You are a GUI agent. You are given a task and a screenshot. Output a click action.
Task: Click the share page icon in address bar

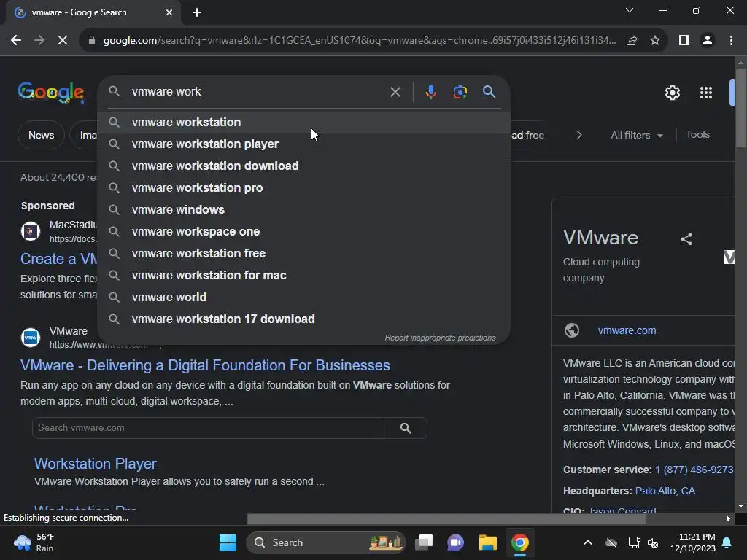point(632,41)
